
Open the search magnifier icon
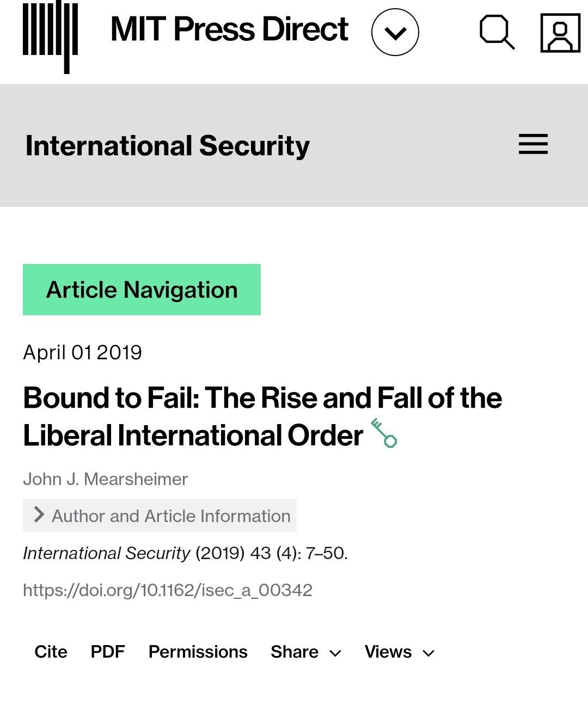(x=497, y=32)
